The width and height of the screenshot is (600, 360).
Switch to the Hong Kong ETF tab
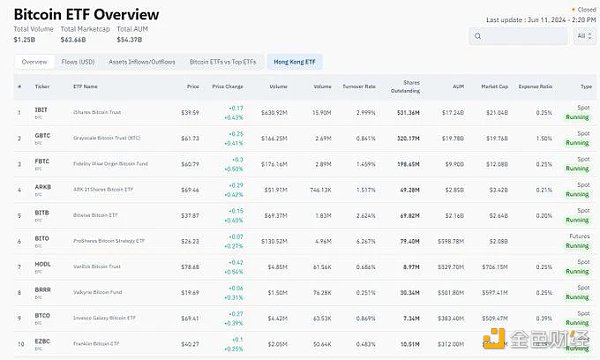click(x=294, y=62)
